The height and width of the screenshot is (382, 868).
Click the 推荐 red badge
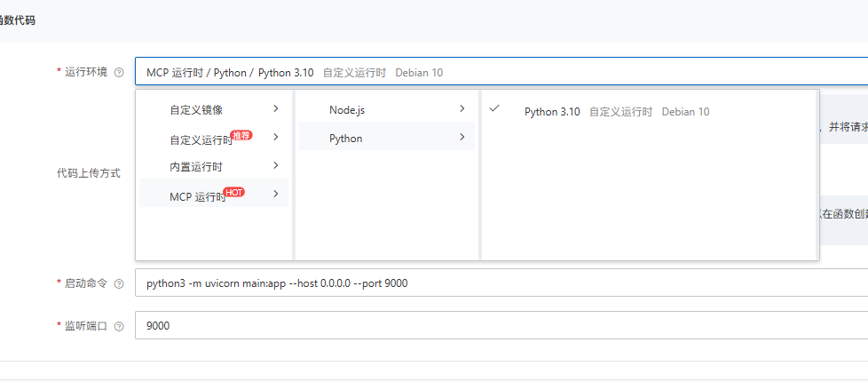point(241,136)
